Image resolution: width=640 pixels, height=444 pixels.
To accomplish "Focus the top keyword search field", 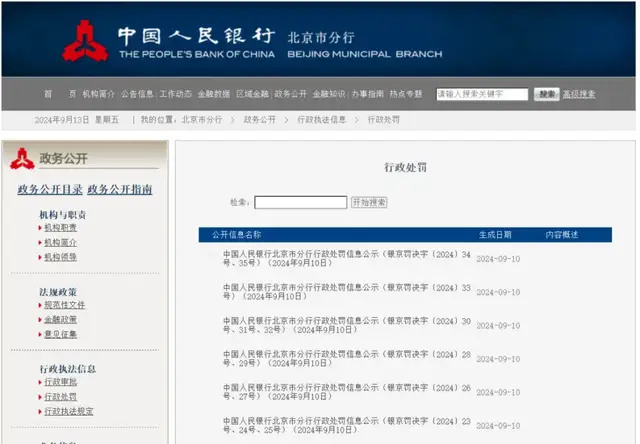I will click(x=482, y=94).
